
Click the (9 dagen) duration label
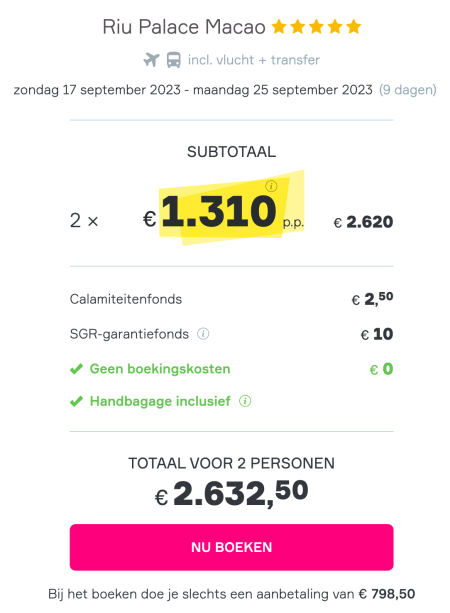407,90
